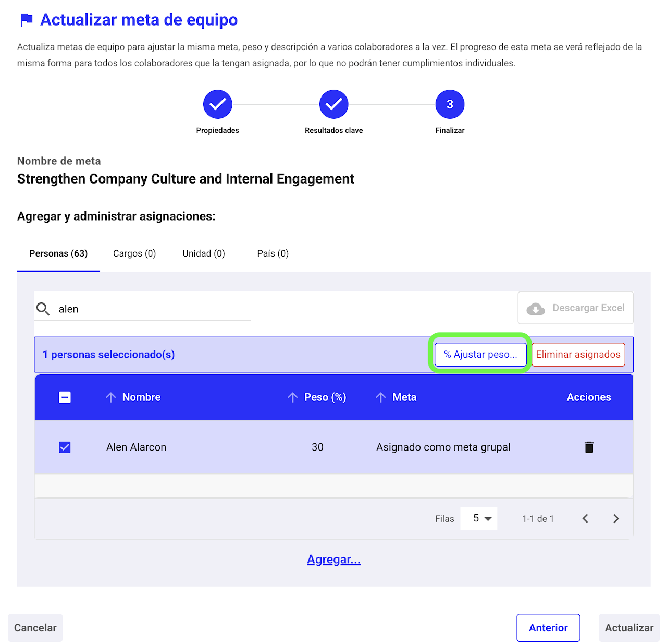Sort by Meta column arrow

point(381,397)
